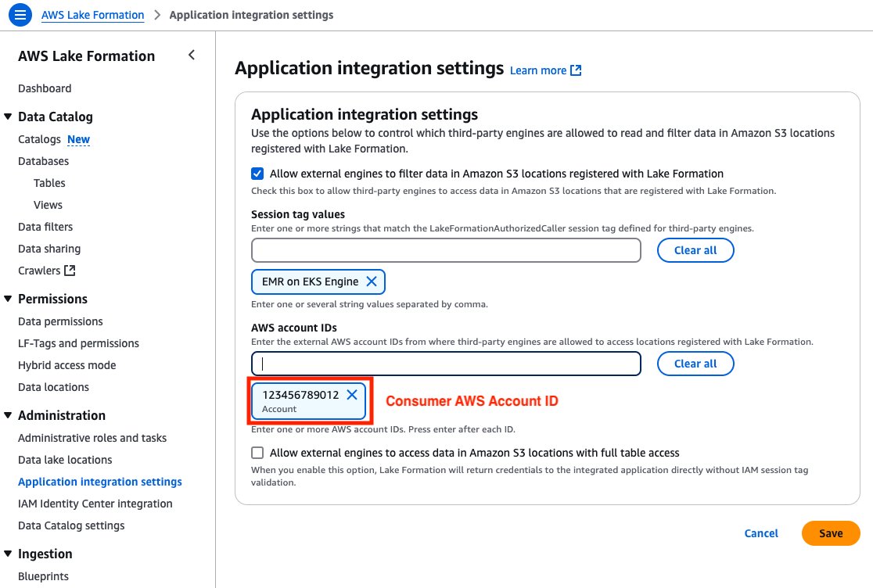Collapse the Ingestion section
The width and height of the screenshot is (873, 588).
click(x=8, y=554)
